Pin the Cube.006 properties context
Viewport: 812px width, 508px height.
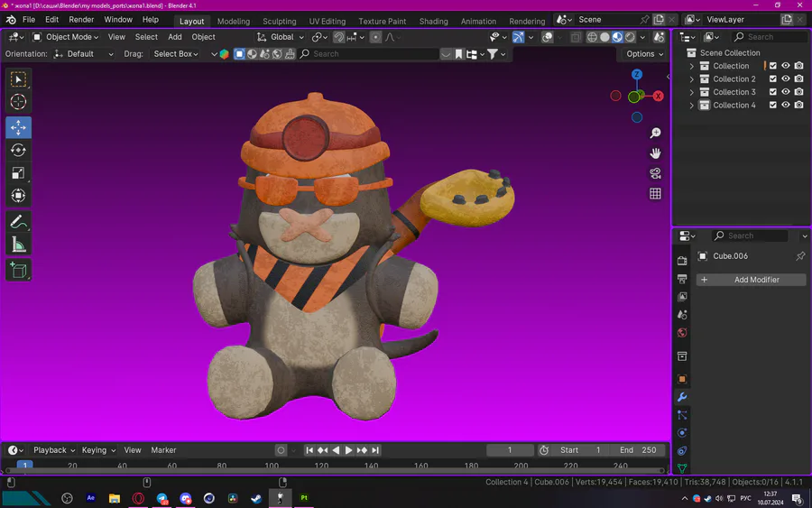[800, 256]
